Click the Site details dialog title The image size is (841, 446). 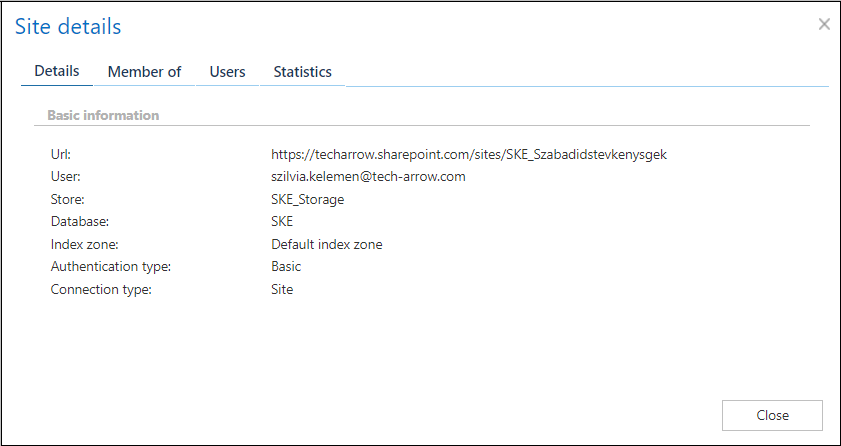[68, 27]
